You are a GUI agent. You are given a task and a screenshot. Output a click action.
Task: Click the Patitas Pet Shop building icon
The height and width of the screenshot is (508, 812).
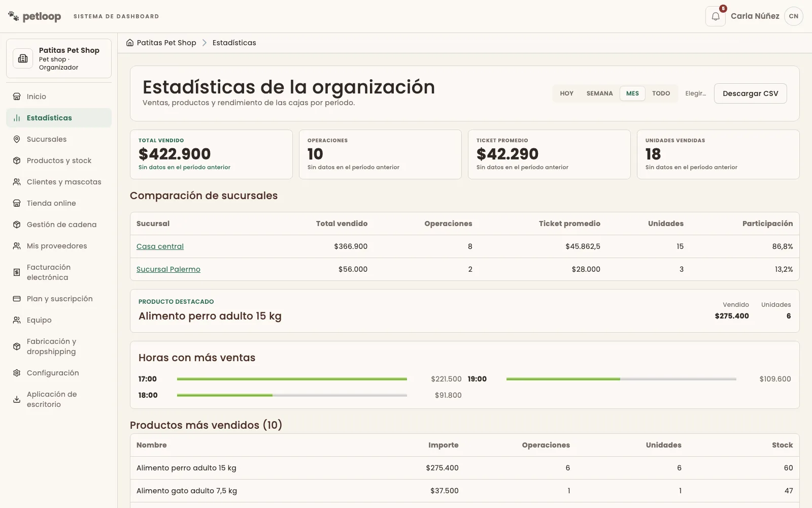(x=23, y=58)
